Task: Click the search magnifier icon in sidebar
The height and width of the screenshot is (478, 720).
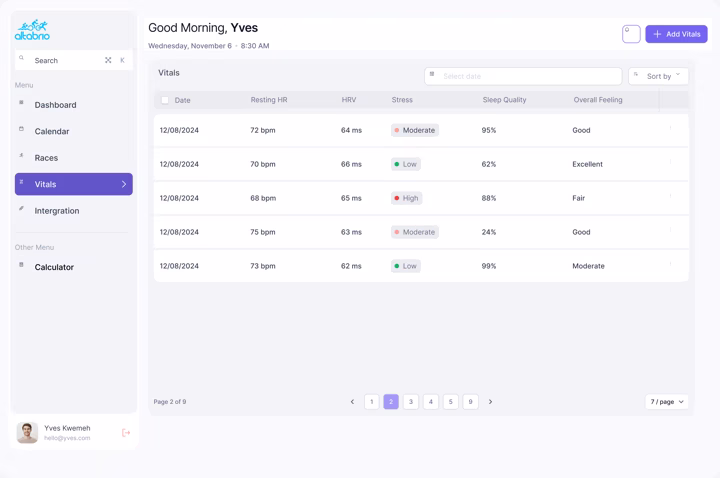Action: coord(21,58)
